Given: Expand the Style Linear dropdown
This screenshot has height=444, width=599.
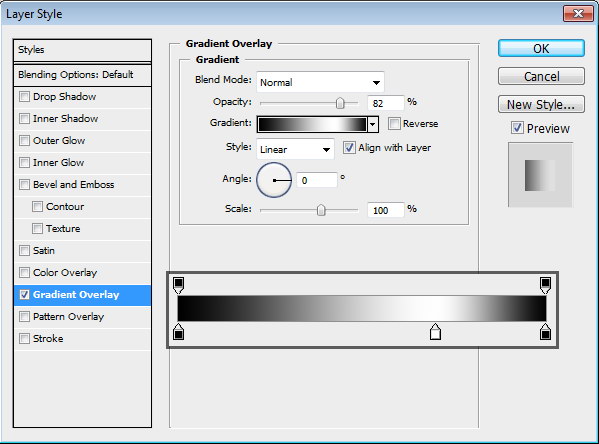Looking at the screenshot, I should [295, 149].
